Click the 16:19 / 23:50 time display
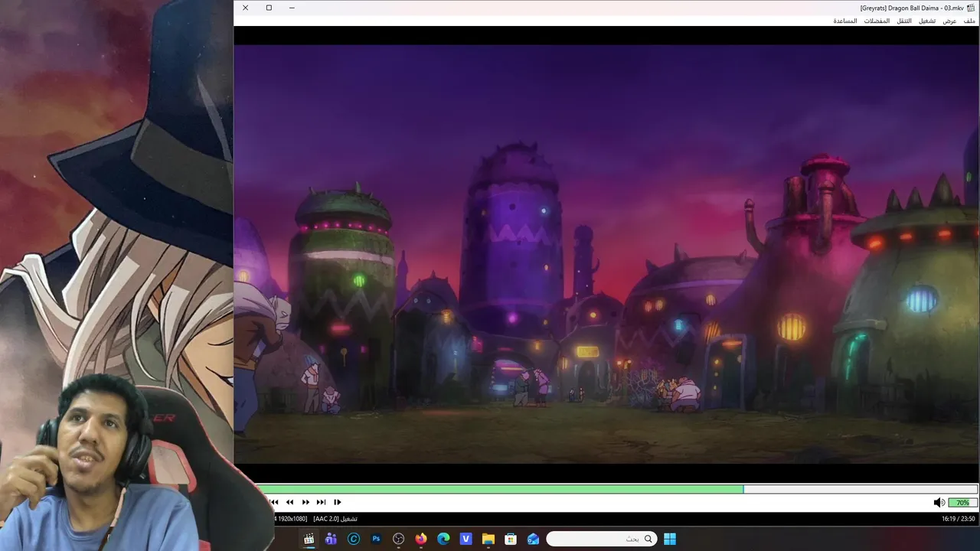This screenshot has height=551, width=980. [x=958, y=519]
